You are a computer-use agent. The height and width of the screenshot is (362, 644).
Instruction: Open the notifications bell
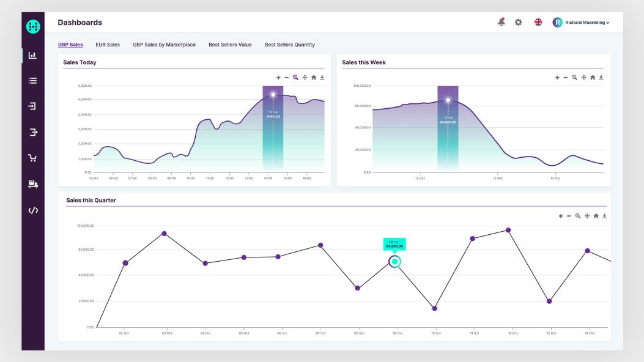point(501,23)
